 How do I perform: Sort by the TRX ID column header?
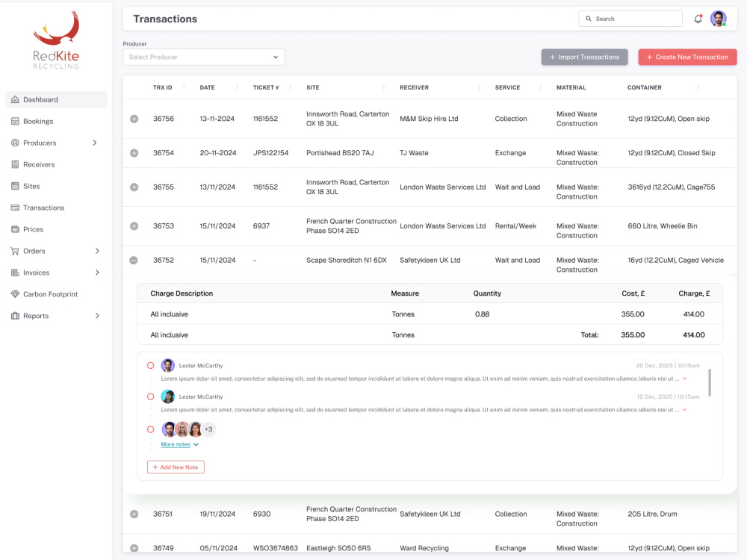pyautogui.click(x=162, y=87)
